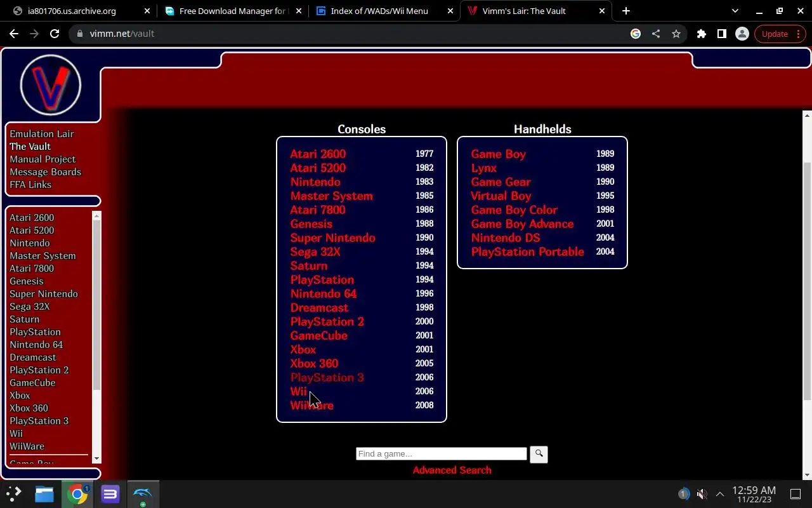
Task: Close the Vimm's Lair tab
Action: 602,11
